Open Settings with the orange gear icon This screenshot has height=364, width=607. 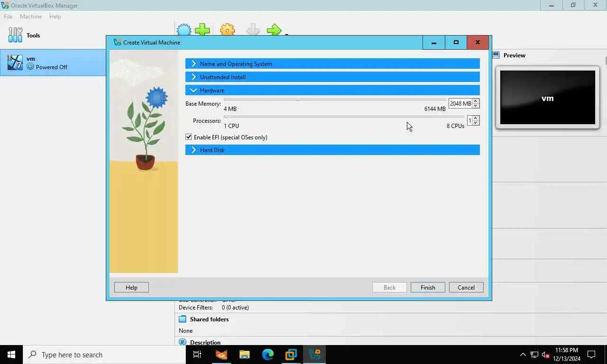click(228, 30)
